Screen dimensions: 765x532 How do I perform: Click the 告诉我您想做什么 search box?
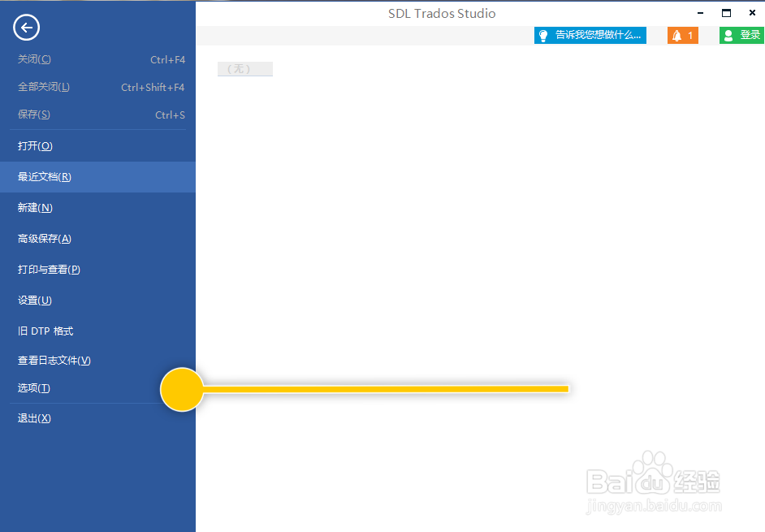coord(590,35)
